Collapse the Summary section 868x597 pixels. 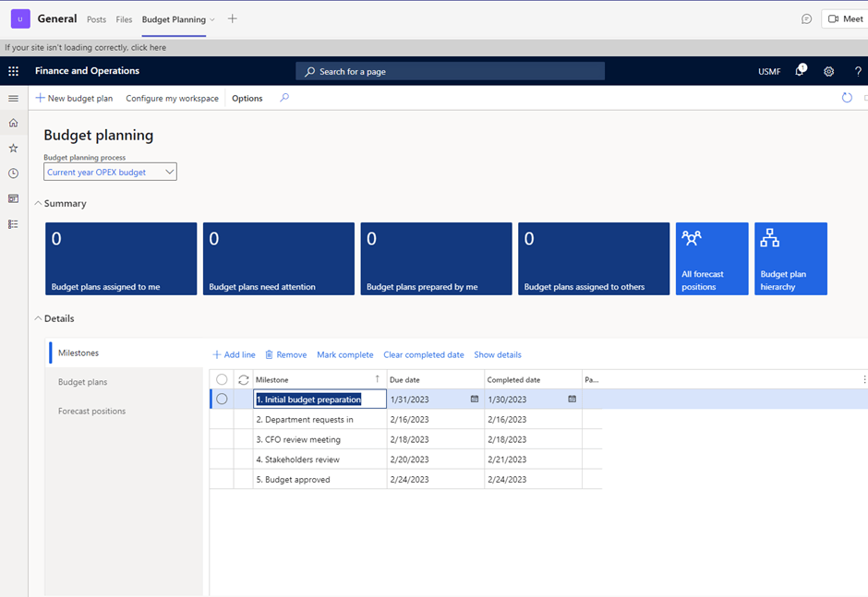point(37,203)
